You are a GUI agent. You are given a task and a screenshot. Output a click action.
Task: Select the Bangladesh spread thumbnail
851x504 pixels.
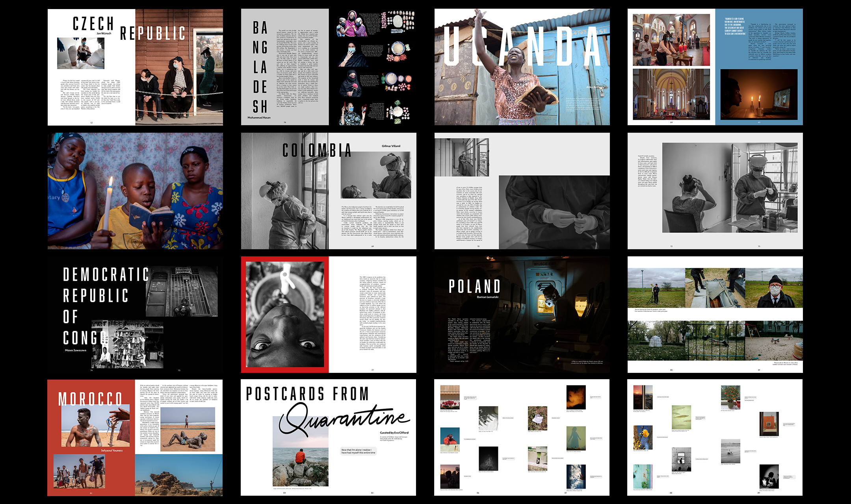point(329,67)
